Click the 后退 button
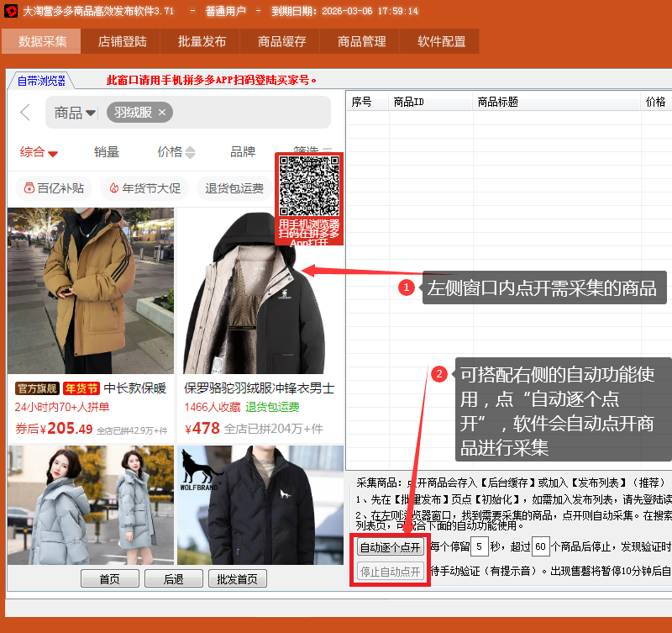 [173, 578]
